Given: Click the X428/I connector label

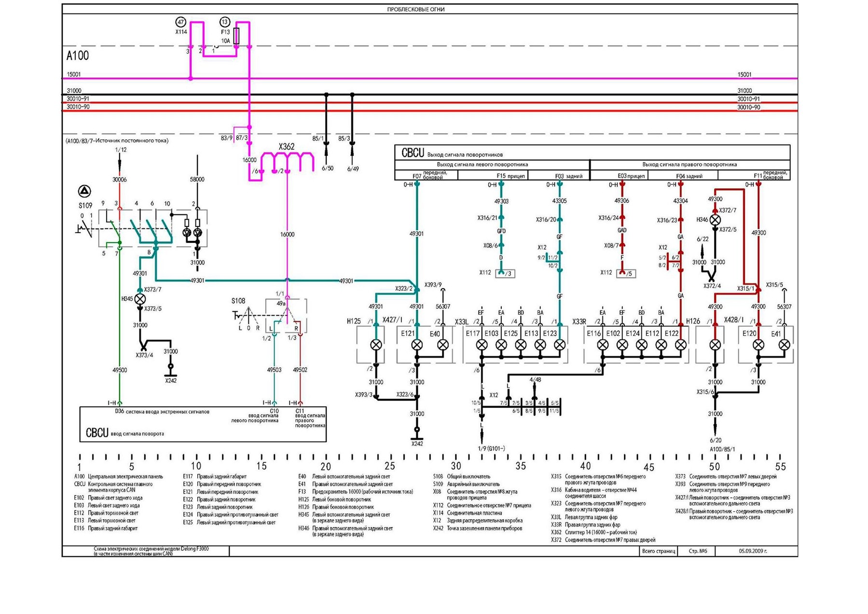Looking at the screenshot, I should 734,320.
